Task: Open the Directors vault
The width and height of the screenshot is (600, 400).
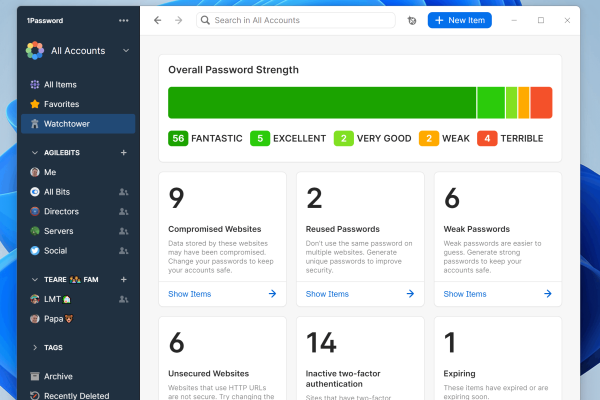Action: pos(78,211)
